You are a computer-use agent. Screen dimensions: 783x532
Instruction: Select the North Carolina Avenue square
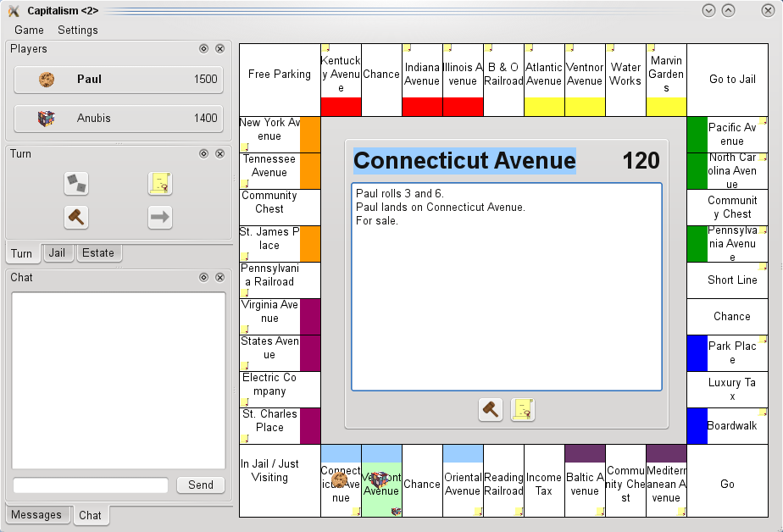coord(728,171)
